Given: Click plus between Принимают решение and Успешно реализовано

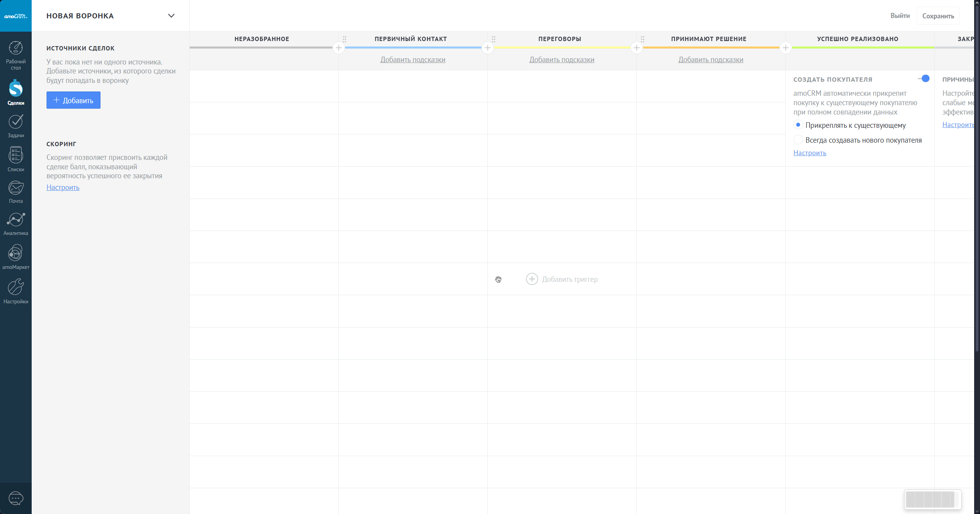Looking at the screenshot, I should tap(785, 48).
